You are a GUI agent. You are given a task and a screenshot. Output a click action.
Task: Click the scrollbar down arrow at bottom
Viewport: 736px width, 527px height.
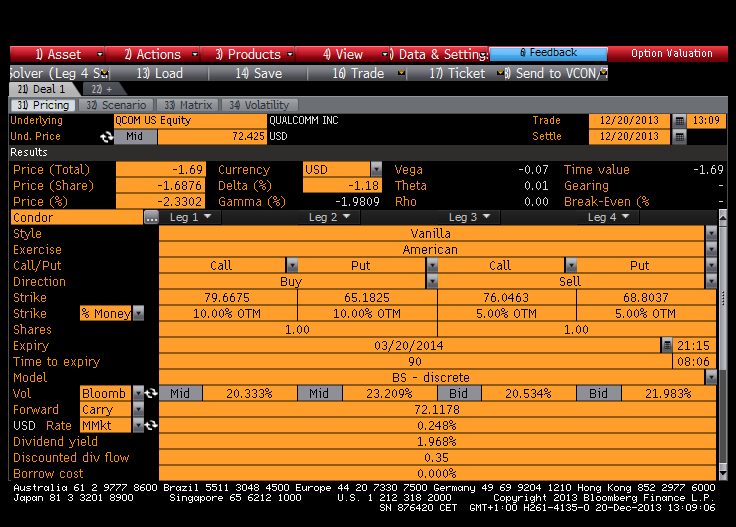pyautogui.click(x=722, y=474)
